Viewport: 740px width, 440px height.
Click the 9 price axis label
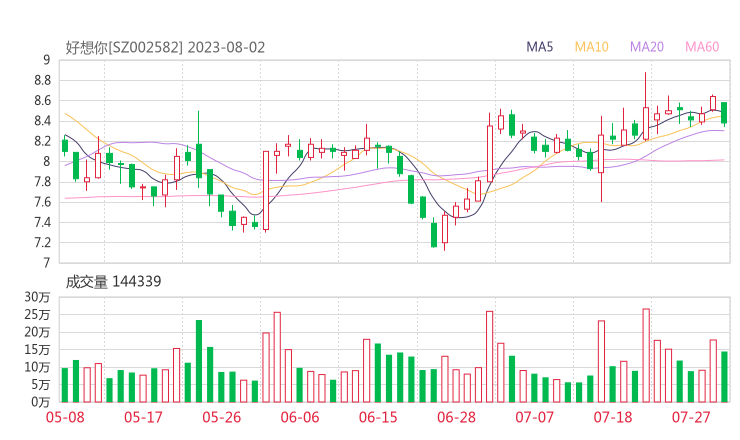(46, 60)
